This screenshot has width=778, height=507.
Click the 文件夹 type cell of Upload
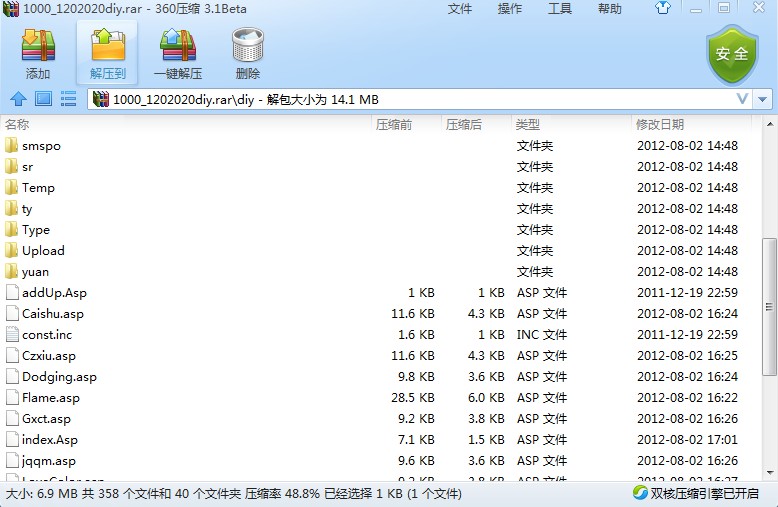pos(535,251)
